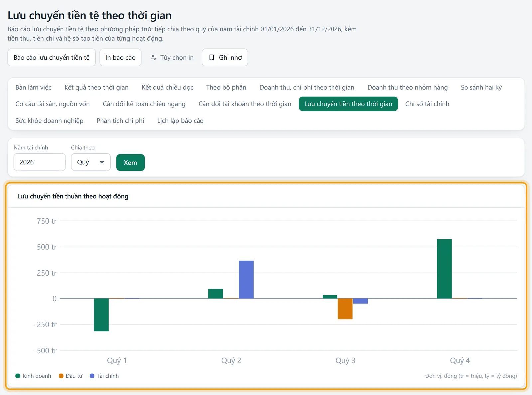Toggle Đầu tư legend series
The image size is (532, 395).
pyautogui.click(x=70, y=376)
